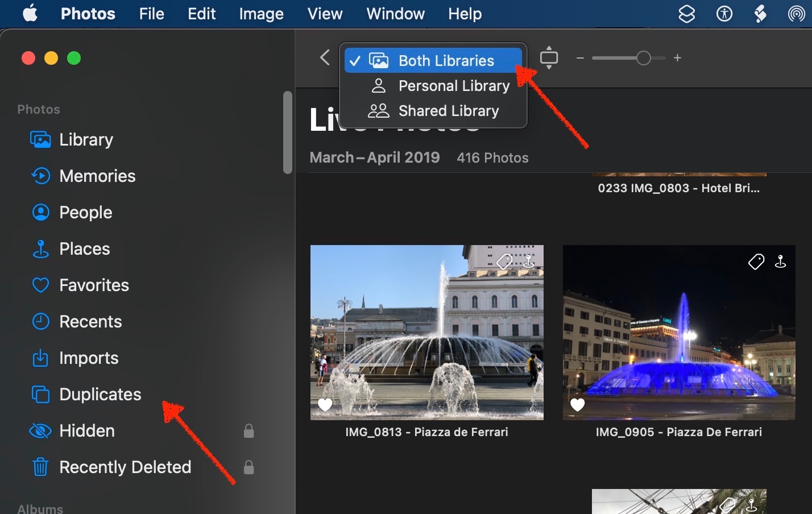812x514 pixels.
Task: Click the March–April 2019 date text
Action: point(375,157)
